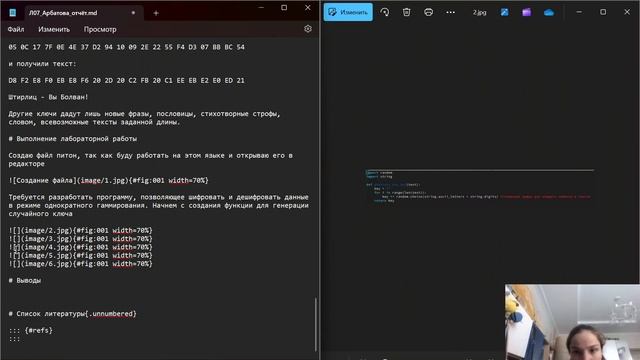Click the heading "# Список литературы{.unnumbered}"

pyautogui.click(x=73, y=314)
